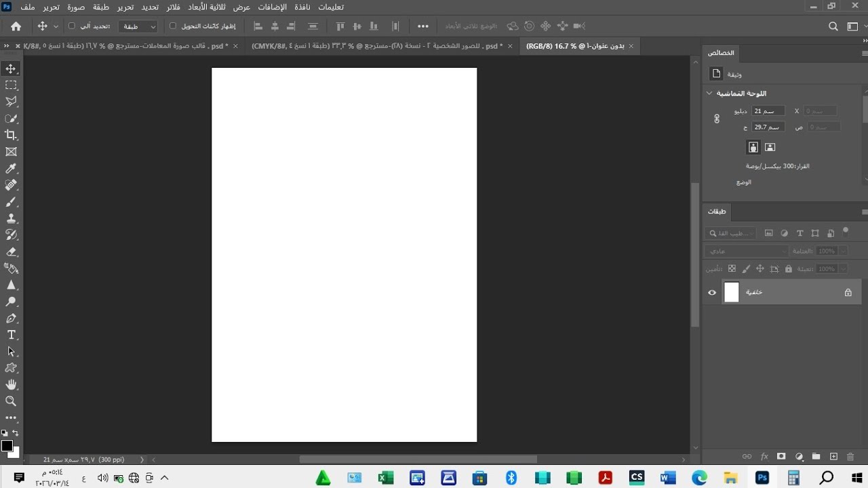Select the Brush tool

tap(11, 202)
